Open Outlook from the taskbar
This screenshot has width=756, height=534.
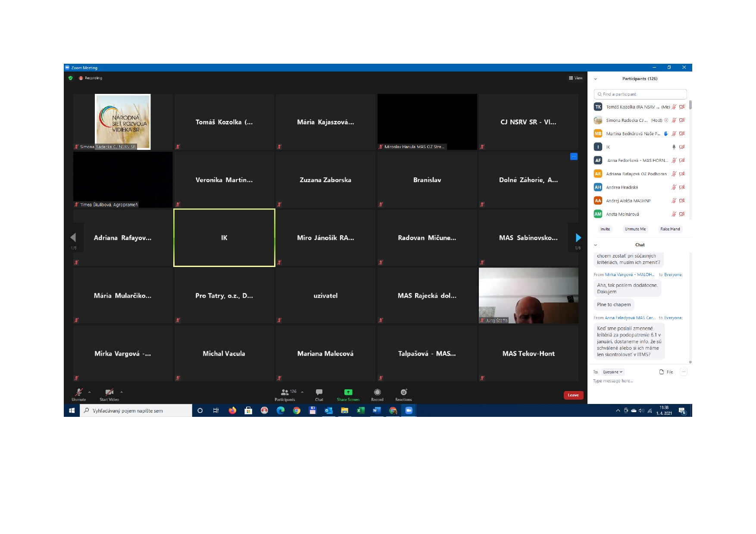click(x=328, y=410)
